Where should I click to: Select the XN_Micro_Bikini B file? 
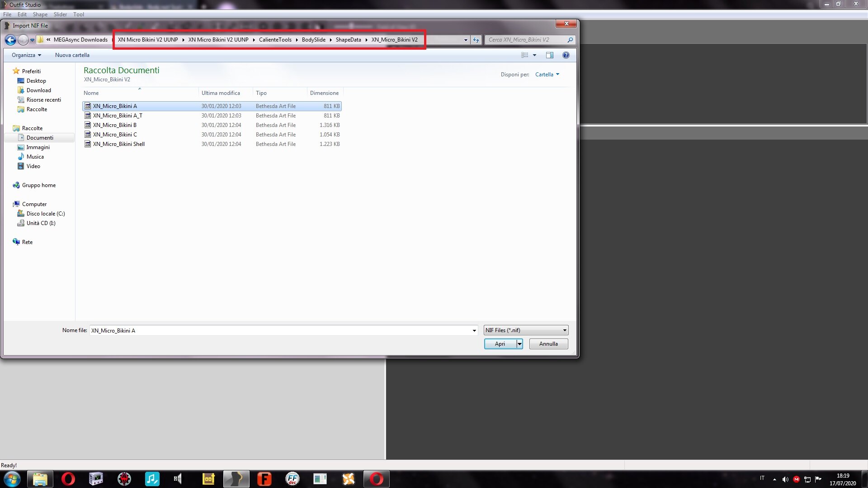click(x=212, y=125)
